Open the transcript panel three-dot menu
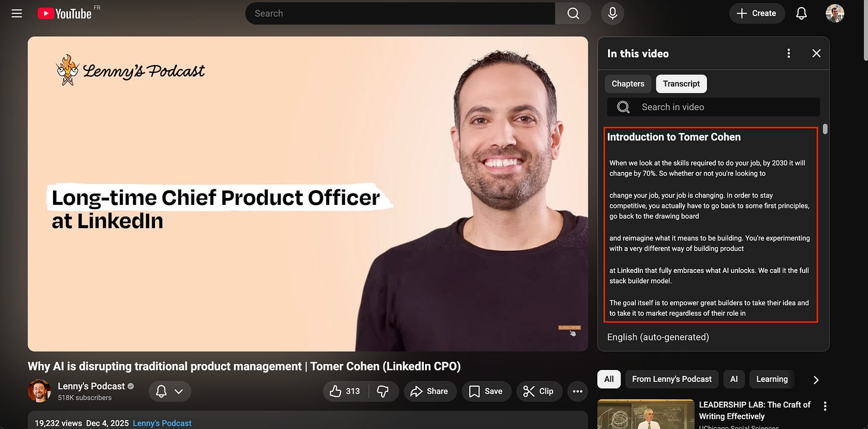868x429 pixels. [788, 53]
